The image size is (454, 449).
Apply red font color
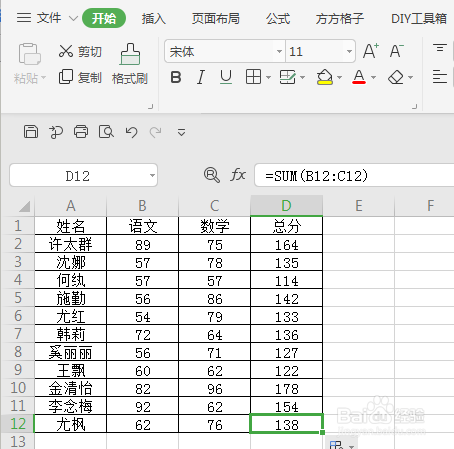point(359,77)
